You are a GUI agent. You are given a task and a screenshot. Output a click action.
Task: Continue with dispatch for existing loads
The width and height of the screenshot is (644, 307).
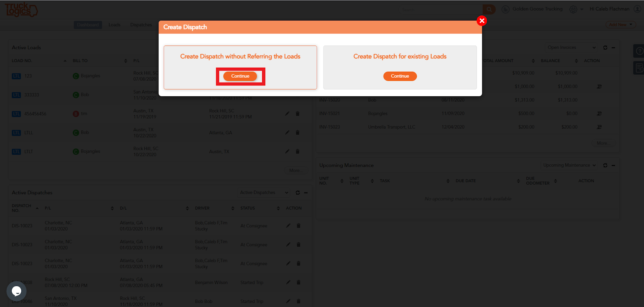click(x=400, y=76)
